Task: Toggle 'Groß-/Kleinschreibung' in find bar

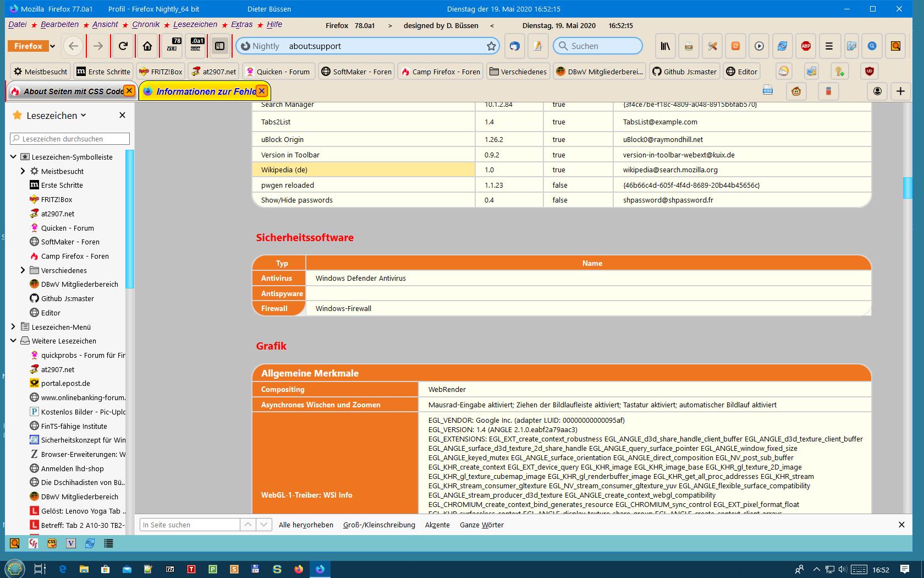Action: [x=379, y=525]
